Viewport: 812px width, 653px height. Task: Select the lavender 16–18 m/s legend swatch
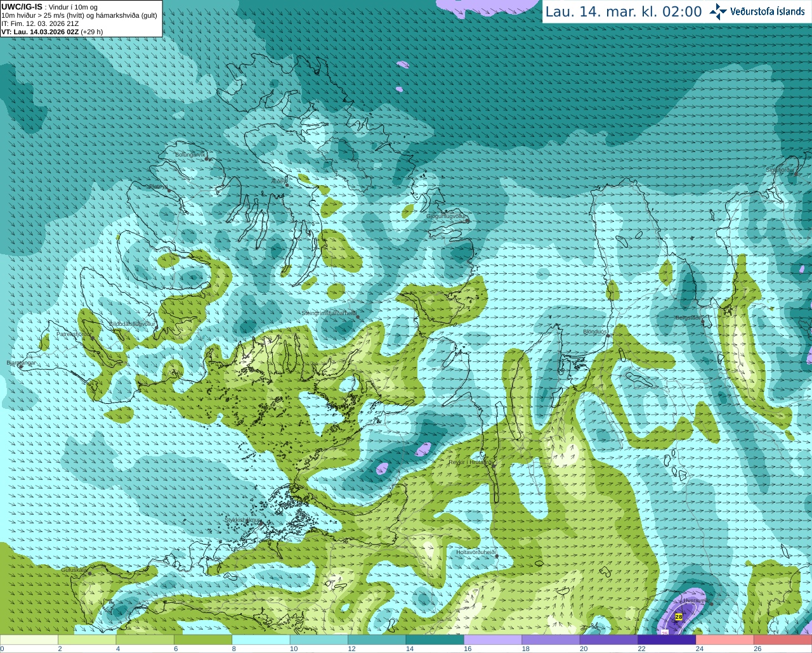click(x=493, y=640)
